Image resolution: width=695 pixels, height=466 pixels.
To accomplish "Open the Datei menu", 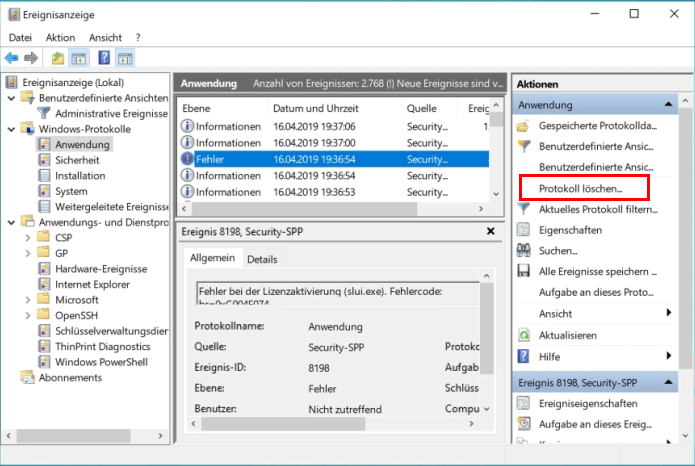I will pyautogui.click(x=20, y=38).
